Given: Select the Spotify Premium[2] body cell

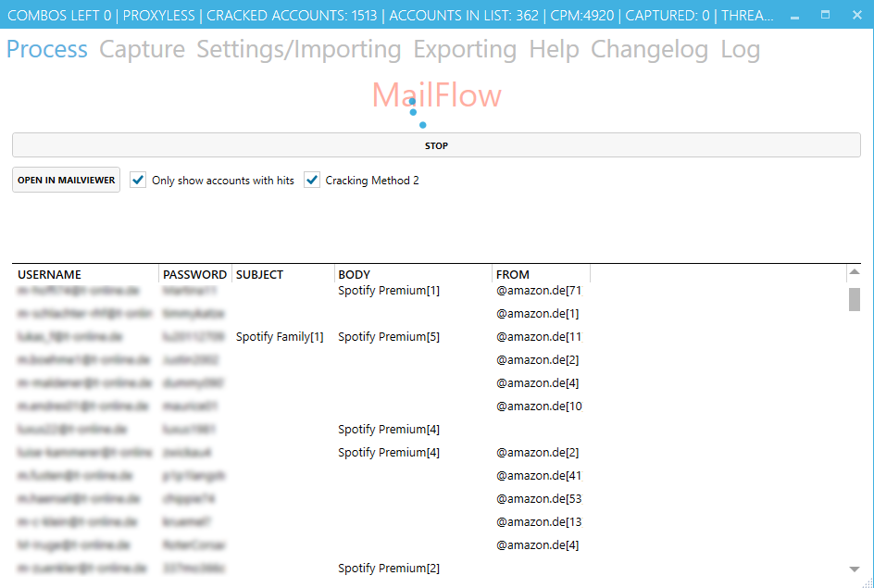Looking at the screenshot, I should 389,568.
